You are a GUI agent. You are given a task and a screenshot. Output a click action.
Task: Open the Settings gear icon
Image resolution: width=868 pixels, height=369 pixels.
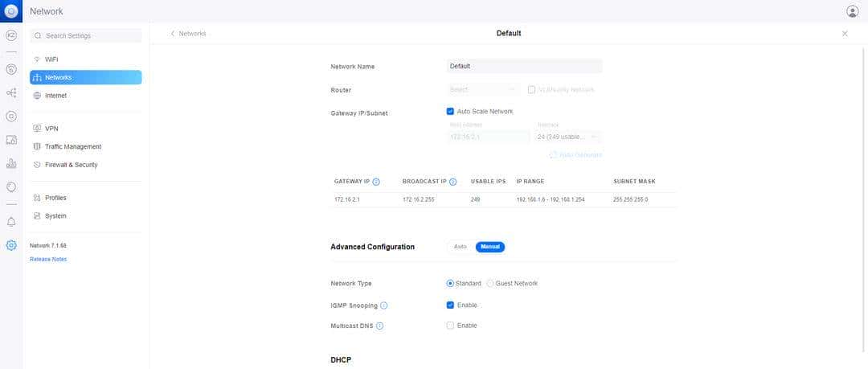11,245
